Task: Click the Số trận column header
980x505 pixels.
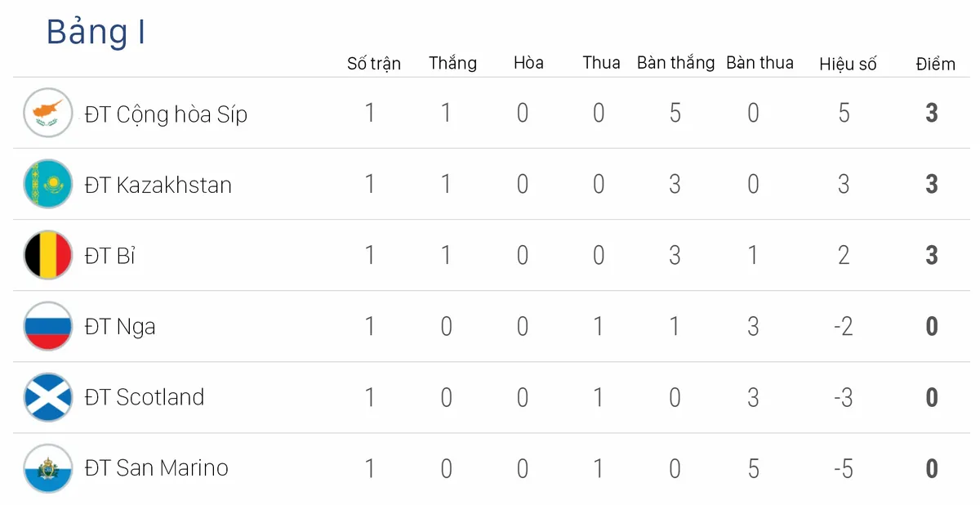Action: tap(374, 64)
